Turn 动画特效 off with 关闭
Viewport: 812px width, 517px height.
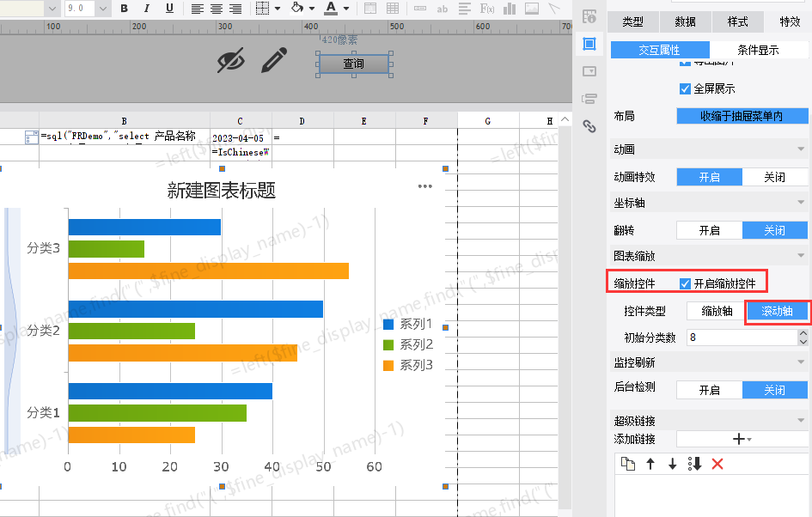775,177
